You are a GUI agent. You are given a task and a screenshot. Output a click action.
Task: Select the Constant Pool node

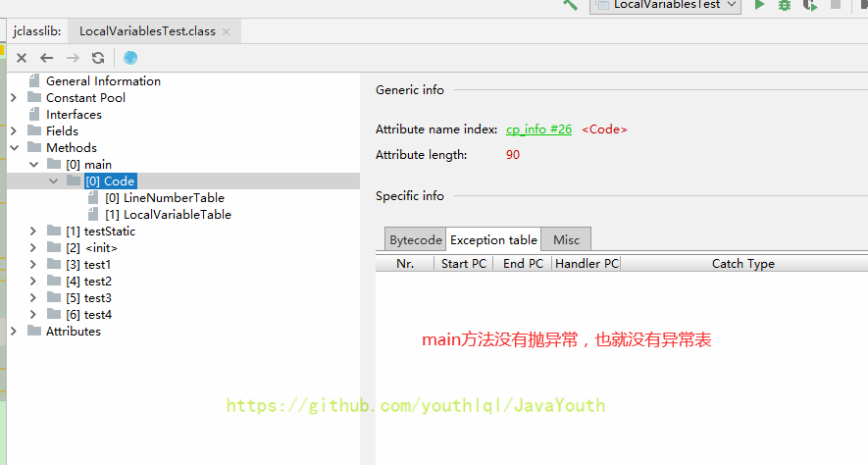[x=85, y=98]
